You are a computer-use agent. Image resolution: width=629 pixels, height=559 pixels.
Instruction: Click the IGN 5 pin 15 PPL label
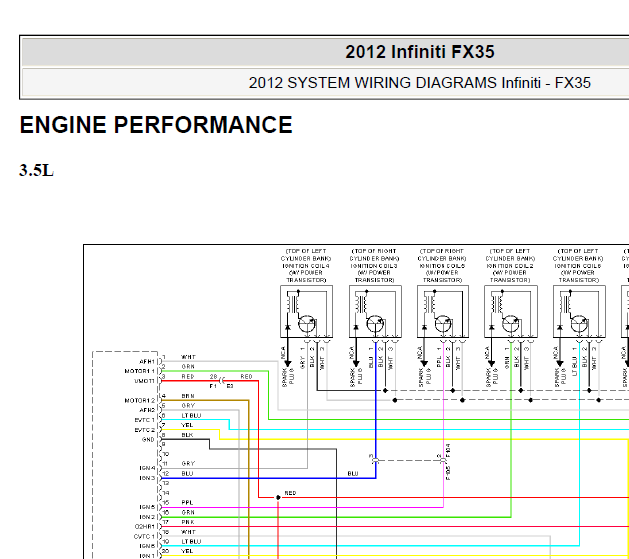tap(187, 502)
